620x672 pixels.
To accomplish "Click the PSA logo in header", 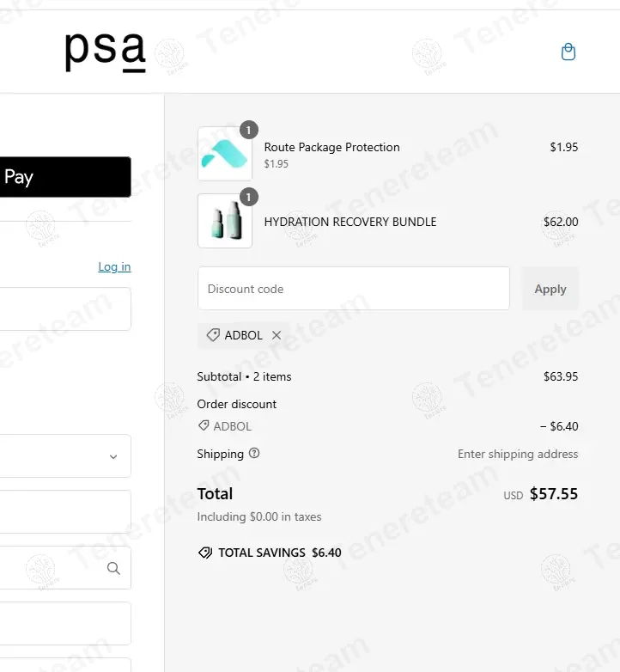I will pyautogui.click(x=105, y=52).
